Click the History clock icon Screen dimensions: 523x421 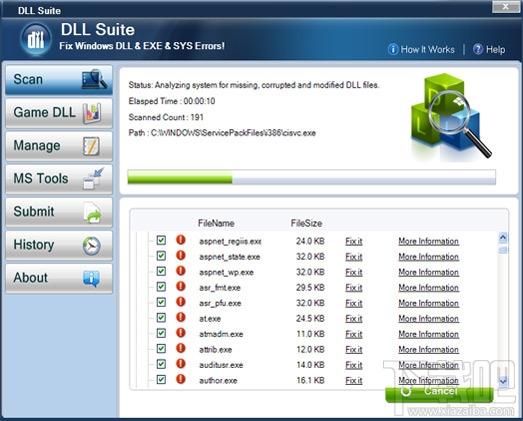pos(92,246)
